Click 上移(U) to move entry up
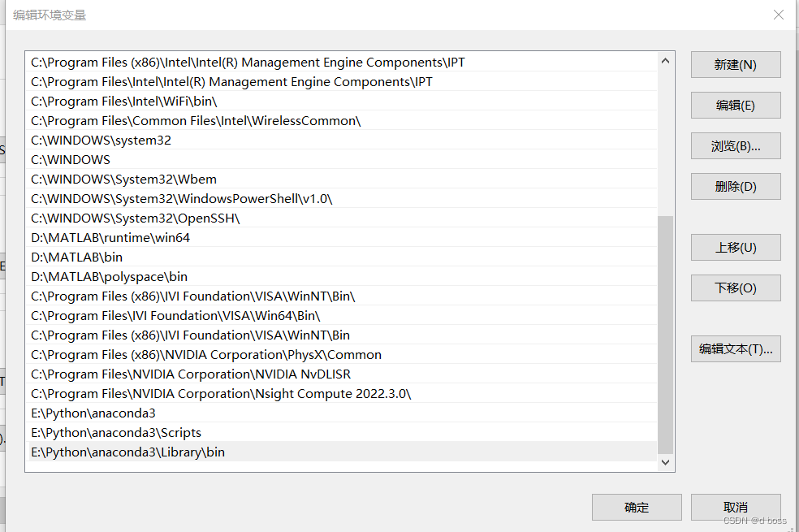Viewport: 799px width, 532px height. point(735,247)
